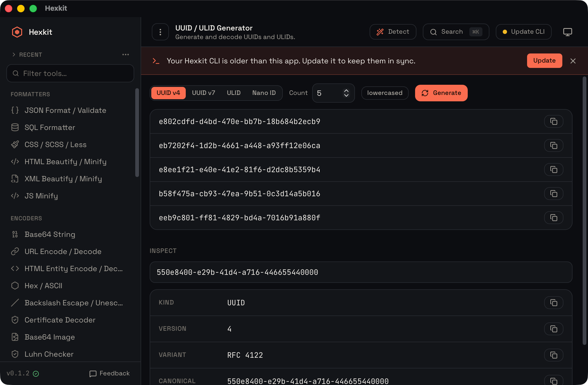The image size is (588, 385).
Task: Open URL Encode / Decode tool
Action: point(70,251)
